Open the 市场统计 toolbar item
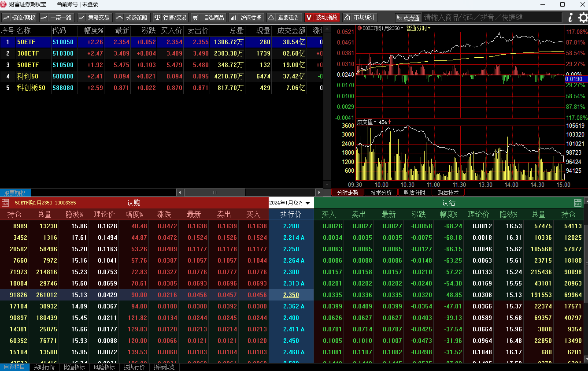The image size is (588, 371). pos(360,18)
